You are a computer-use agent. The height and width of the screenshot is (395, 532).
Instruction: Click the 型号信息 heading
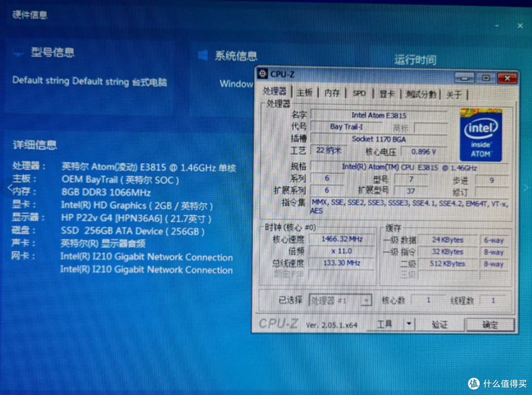point(53,52)
